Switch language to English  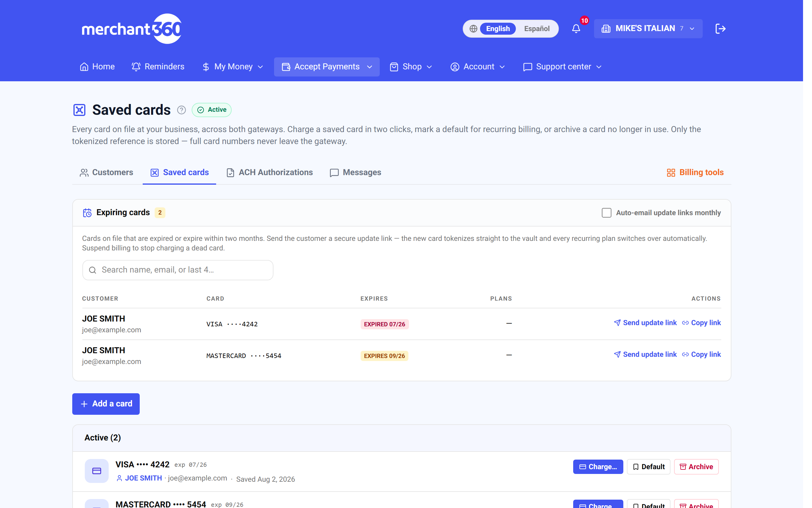498,29
